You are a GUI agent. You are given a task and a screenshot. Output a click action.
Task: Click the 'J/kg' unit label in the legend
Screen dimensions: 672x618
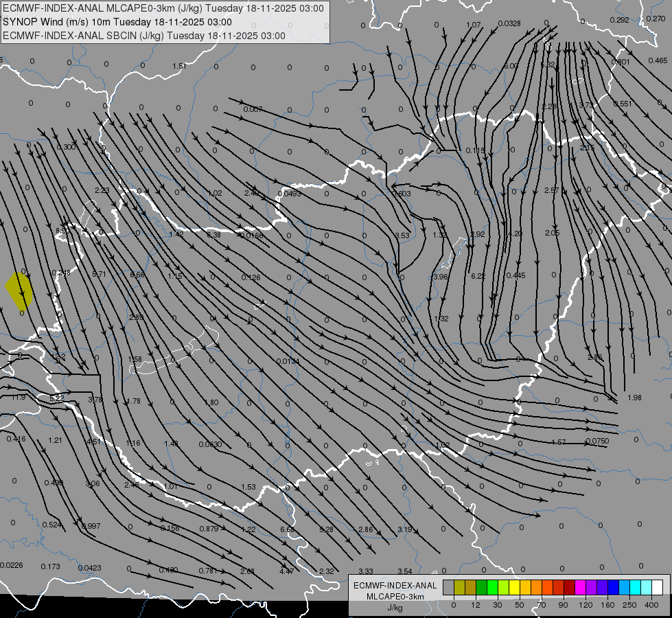click(395, 608)
